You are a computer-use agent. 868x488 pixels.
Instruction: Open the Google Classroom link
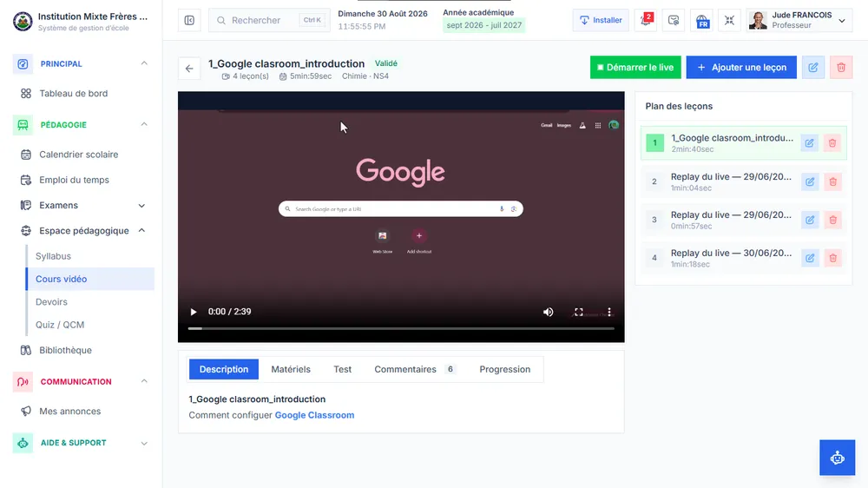pyautogui.click(x=314, y=415)
